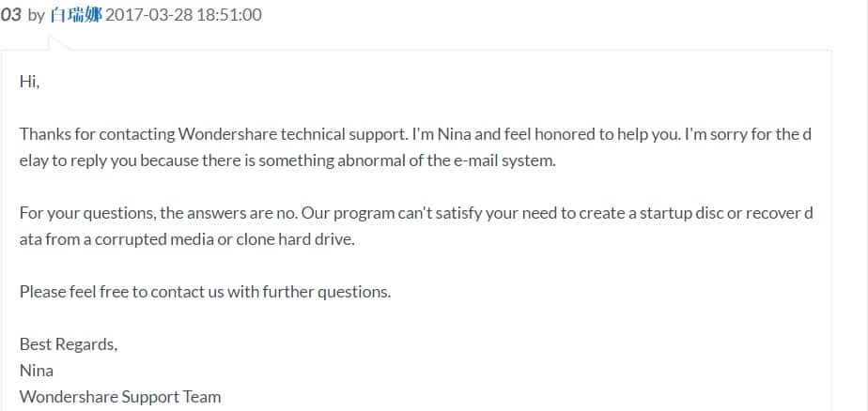
Task: Click the reply number 03
Action: coord(10,15)
